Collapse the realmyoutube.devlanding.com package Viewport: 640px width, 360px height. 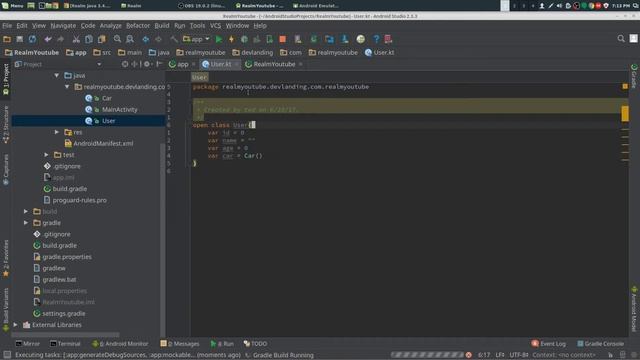point(67,87)
